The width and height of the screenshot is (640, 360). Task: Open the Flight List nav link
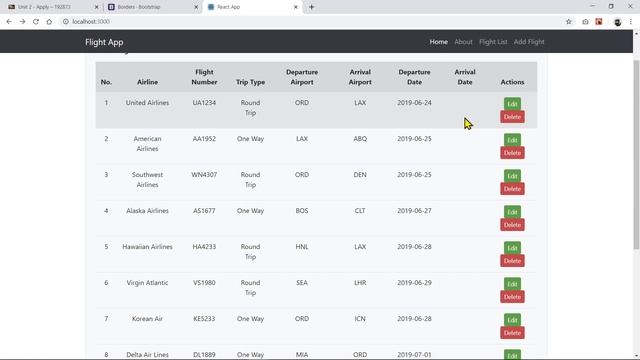pos(493,42)
